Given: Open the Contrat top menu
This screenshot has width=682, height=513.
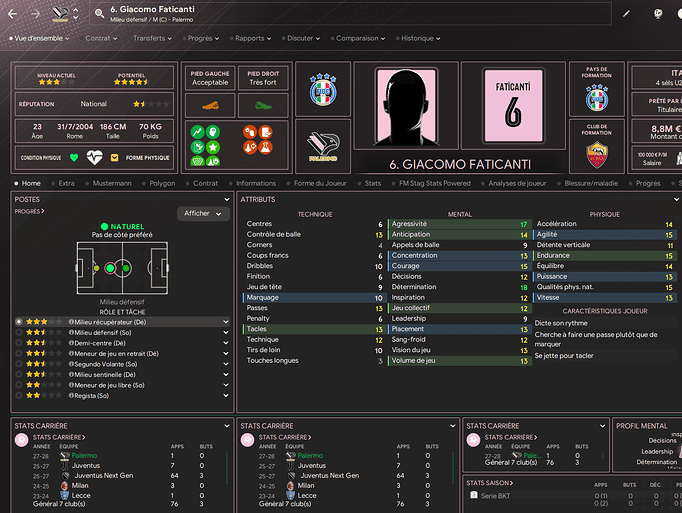Looking at the screenshot, I should 101,38.
